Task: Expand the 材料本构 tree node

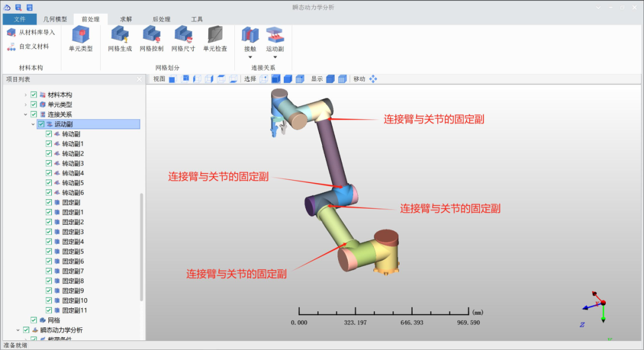Action: pos(26,95)
